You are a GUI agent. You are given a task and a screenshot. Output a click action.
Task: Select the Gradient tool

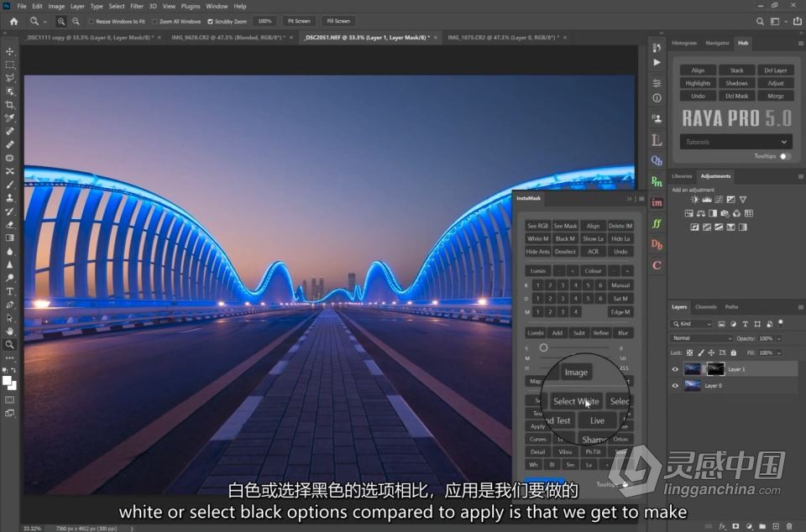[10, 237]
